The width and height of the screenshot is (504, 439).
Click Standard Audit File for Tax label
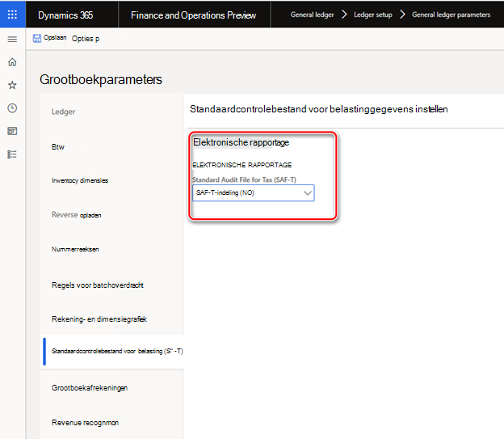(x=244, y=179)
